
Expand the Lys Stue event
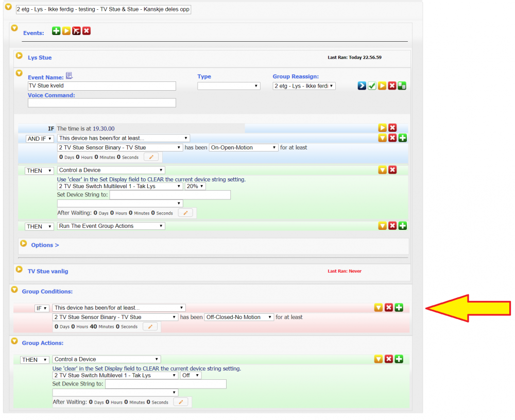[19, 56]
